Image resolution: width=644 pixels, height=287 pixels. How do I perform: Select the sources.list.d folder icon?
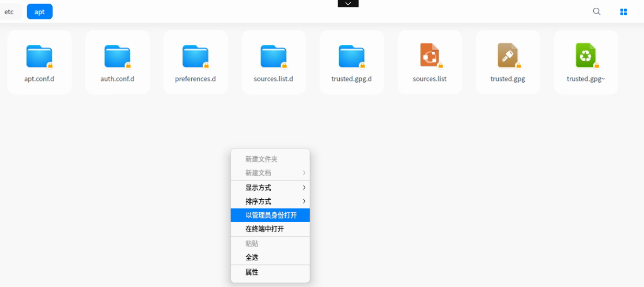[x=273, y=56]
